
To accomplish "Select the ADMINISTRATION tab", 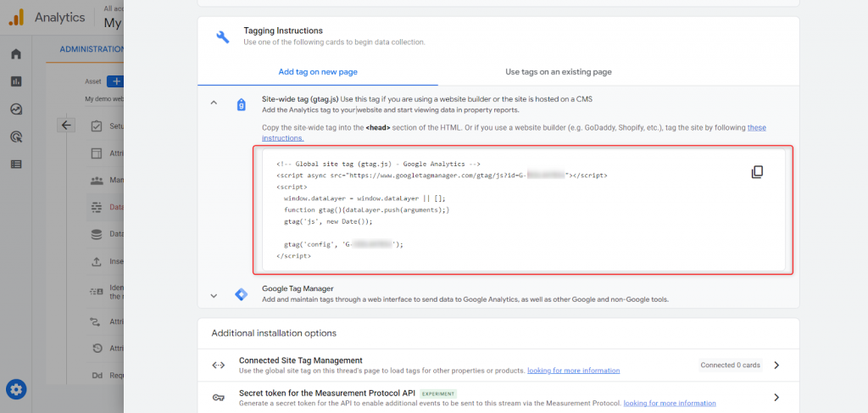I will [91, 48].
